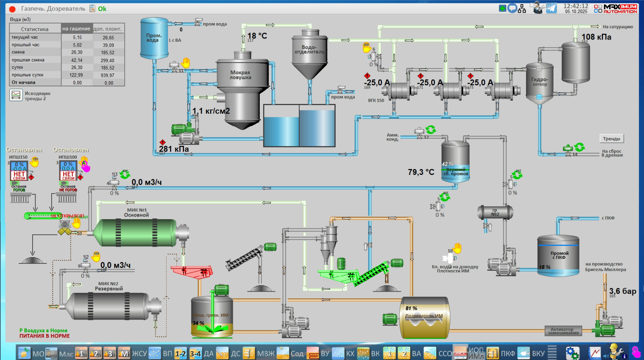
Task: Expand the striped menu icon after ВКУ
Action: coord(552,353)
